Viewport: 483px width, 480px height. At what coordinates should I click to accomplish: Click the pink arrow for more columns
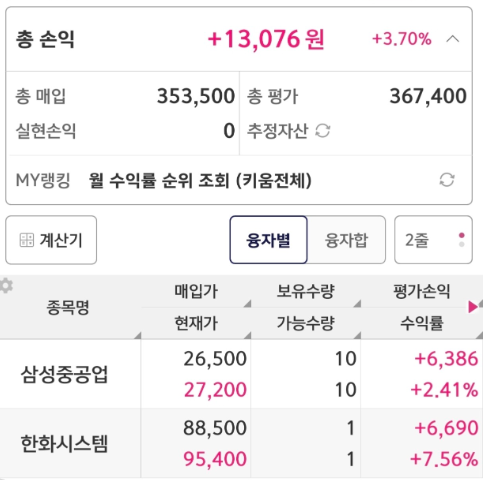tap(472, 307)
